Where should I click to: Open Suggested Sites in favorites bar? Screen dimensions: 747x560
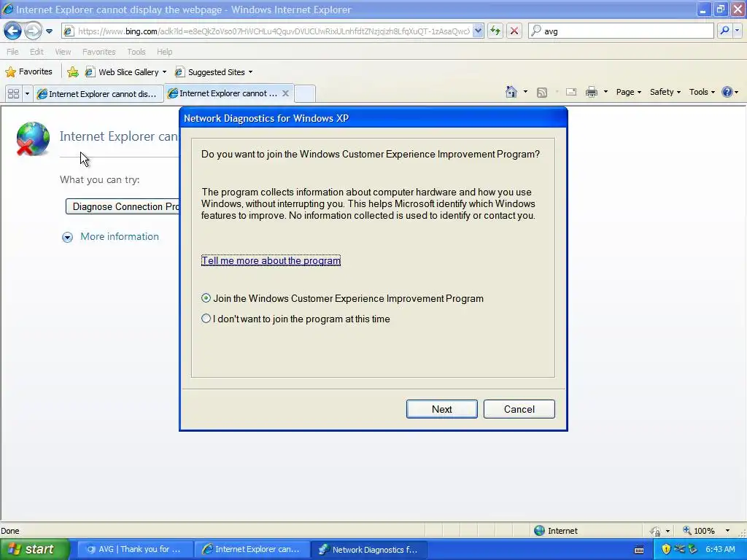[x=214, y=72]
